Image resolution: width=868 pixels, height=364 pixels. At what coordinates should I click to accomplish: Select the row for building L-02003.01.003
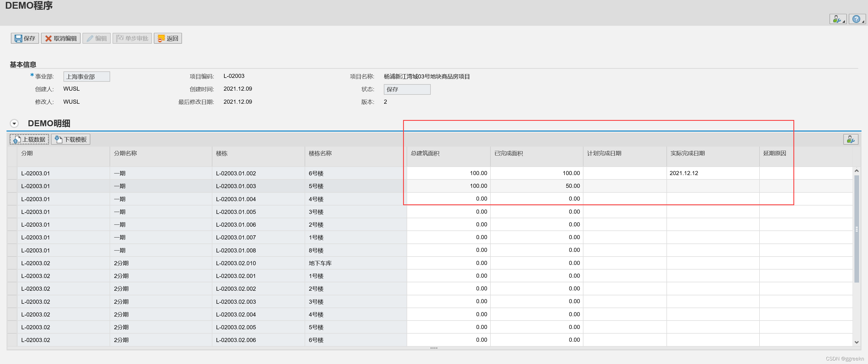pos(12,186)
